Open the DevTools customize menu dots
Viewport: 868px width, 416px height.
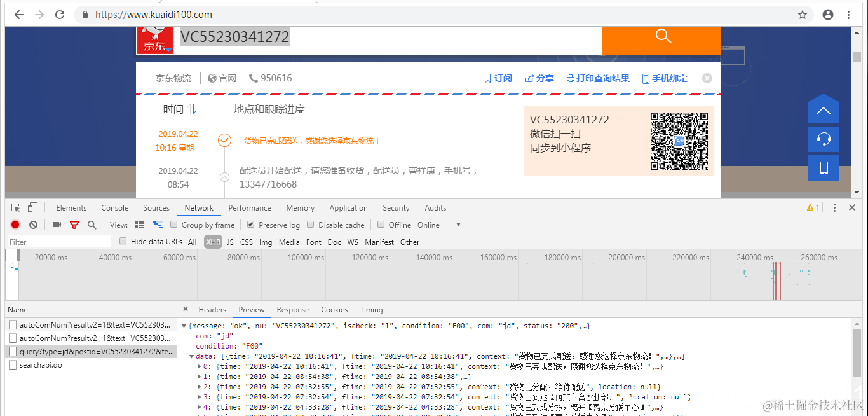tap(835, 208)
